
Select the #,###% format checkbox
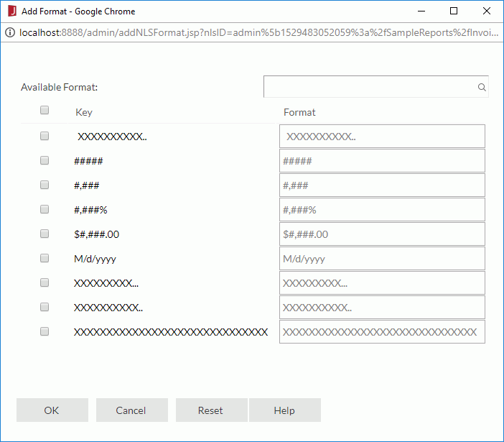coord(45,209)
